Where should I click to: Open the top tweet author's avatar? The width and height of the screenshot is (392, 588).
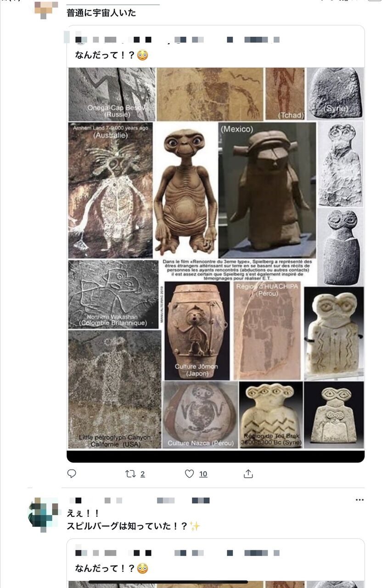point(46,10)
